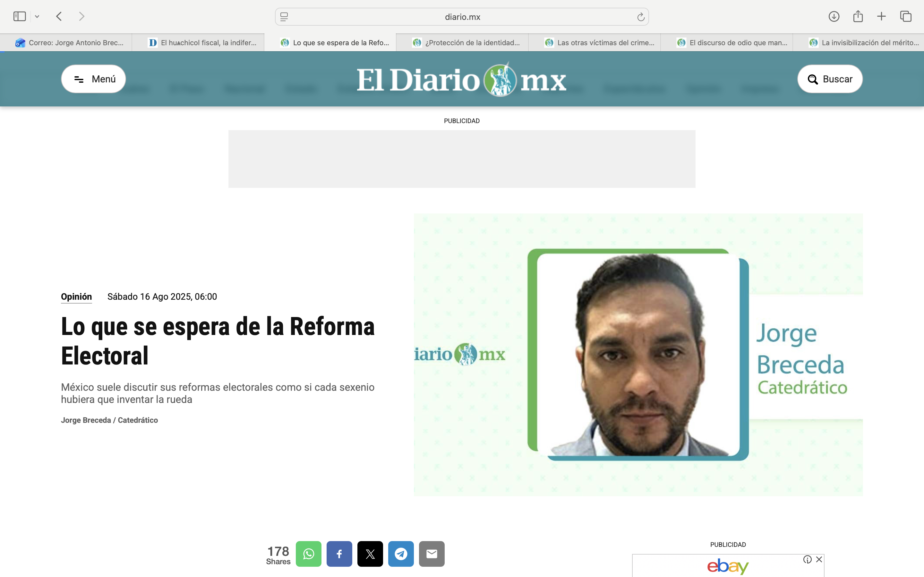
Task: Open Safari share sheet icon
Action: 858,16
